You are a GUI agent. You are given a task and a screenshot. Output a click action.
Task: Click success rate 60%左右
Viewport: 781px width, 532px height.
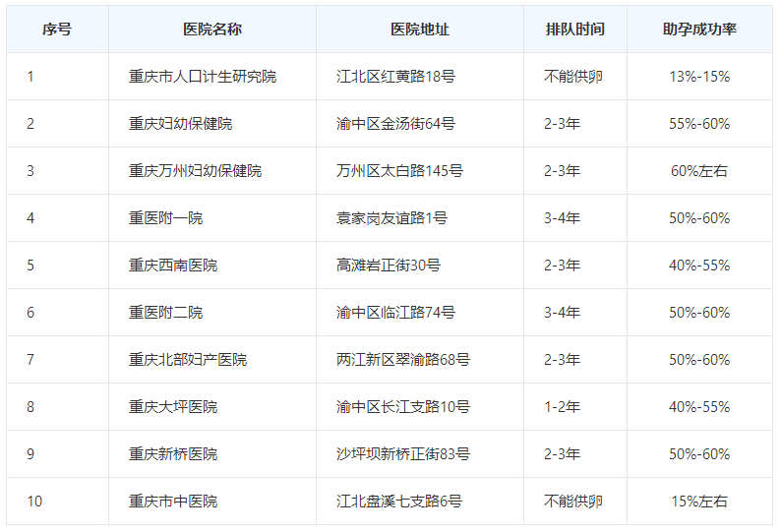coord(699,171)
